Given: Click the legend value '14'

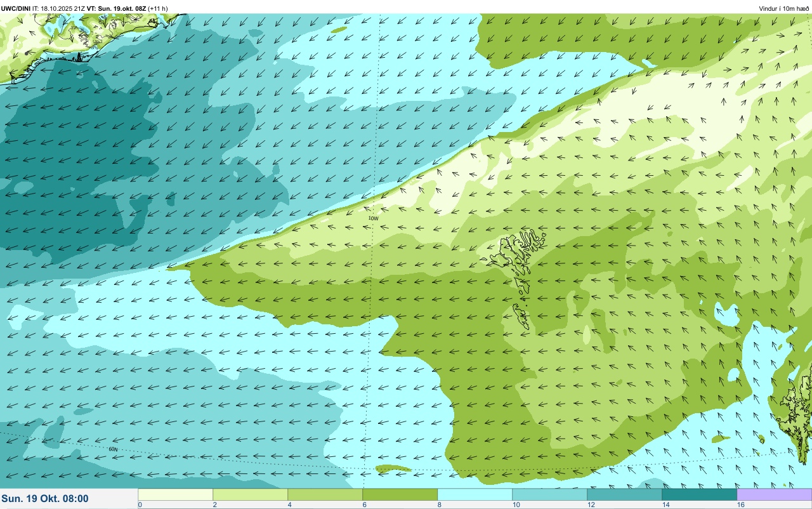Looking at the screenshot, I should 666,505.
